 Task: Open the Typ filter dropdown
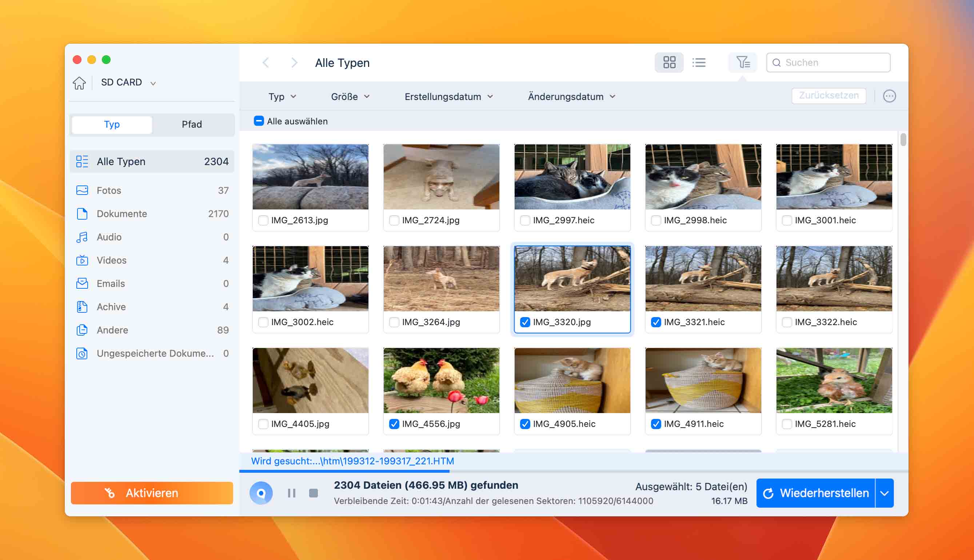[282, 96]
